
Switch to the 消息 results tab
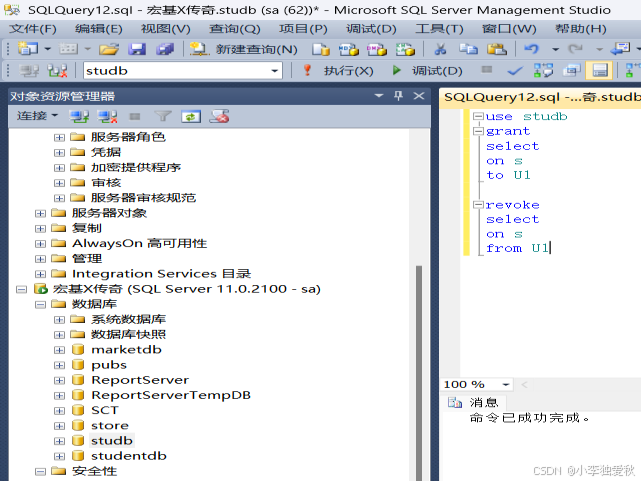pyautogui.click(x=474, y=403)
